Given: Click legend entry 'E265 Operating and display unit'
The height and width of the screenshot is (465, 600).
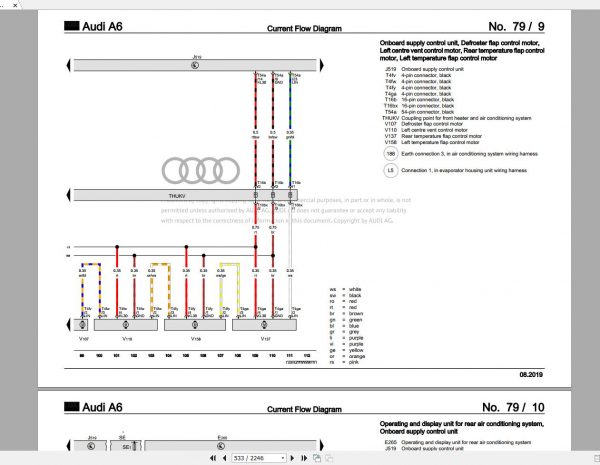Looking at the screenshot, I should [x=458, y=442].
